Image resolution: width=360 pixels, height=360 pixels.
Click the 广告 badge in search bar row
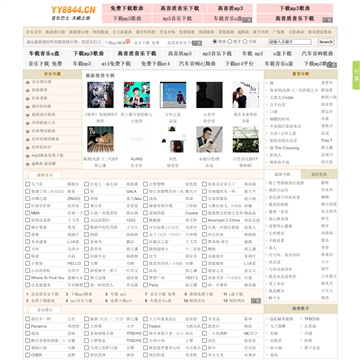click(x=197, y=43)
